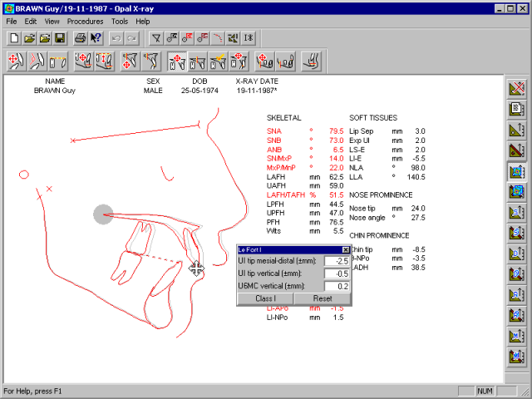Viewport: 532px width, 399px height.
Task: Click the Redo arrow icon
Action: pos(131,38)
